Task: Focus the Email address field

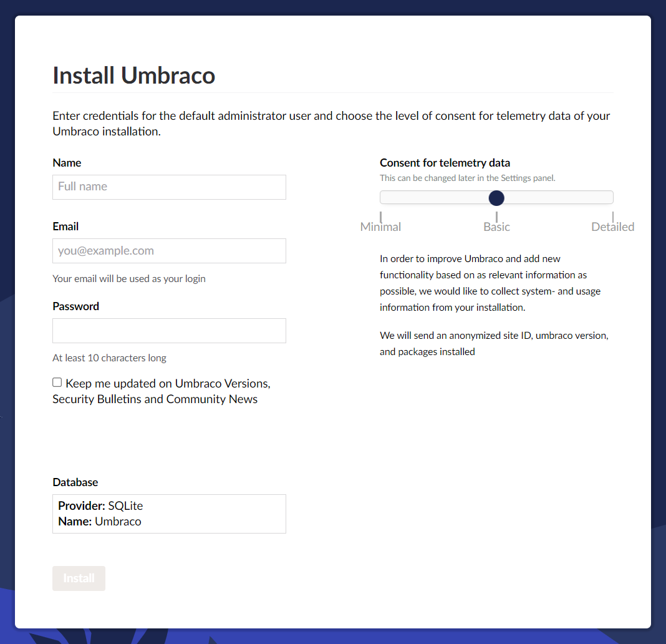Action: [x=169, y=251]
